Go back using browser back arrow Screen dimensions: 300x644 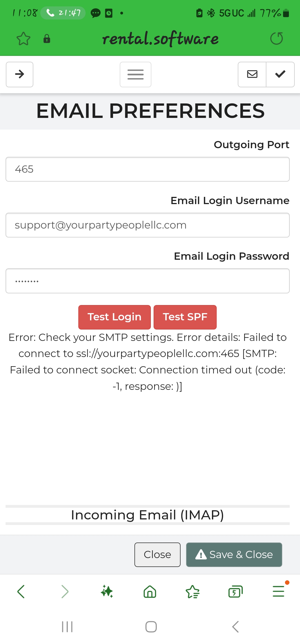coord(21,591)
